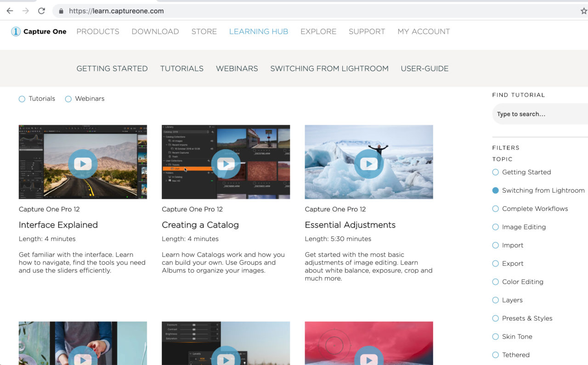Viewport: 588px width, 365px height.
Task: Click the browser back arrow
Action: (x=10, y=11)
